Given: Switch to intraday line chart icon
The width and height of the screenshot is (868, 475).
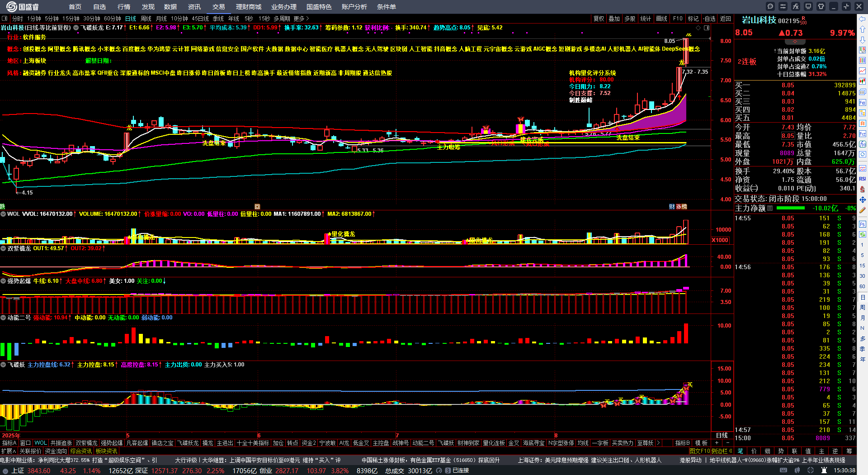Looking at the screenshot, I should [863, 71].
